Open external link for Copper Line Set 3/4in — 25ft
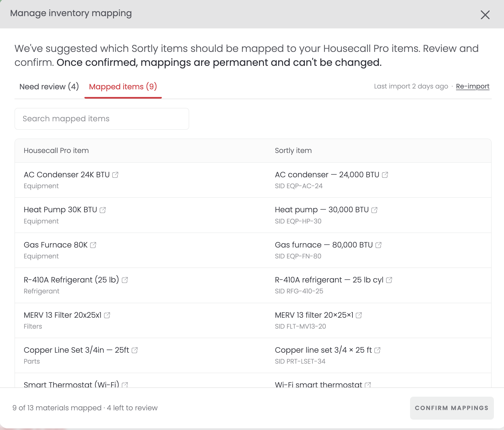Screen dimensions: 504x430 pos(135,350)
